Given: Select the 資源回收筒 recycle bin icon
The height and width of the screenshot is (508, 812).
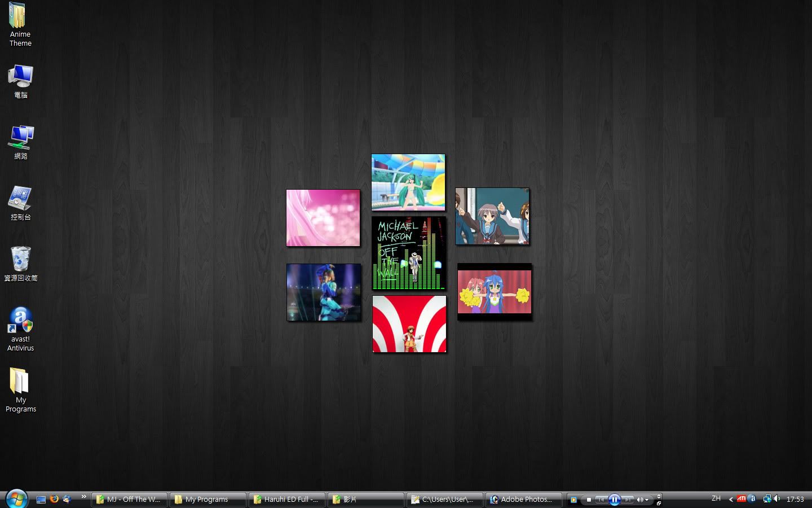Looking at the screenshot, I should tap(20, 264).
